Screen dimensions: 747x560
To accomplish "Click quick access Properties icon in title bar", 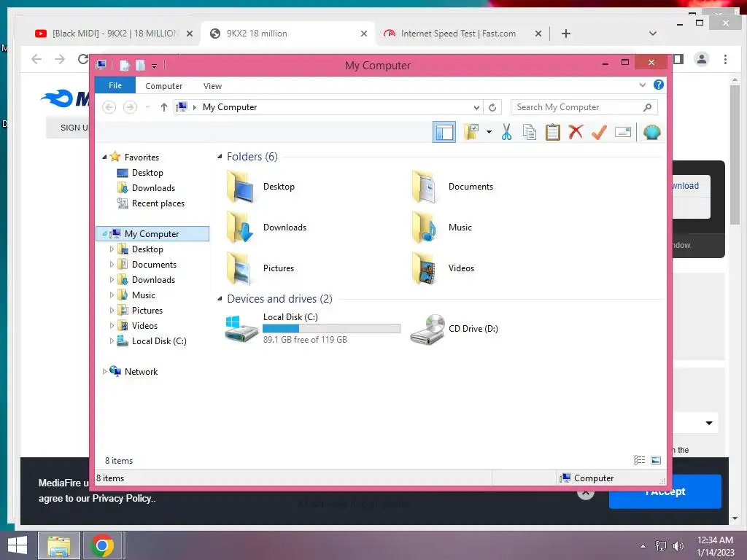I will click(x=124, y=65).
